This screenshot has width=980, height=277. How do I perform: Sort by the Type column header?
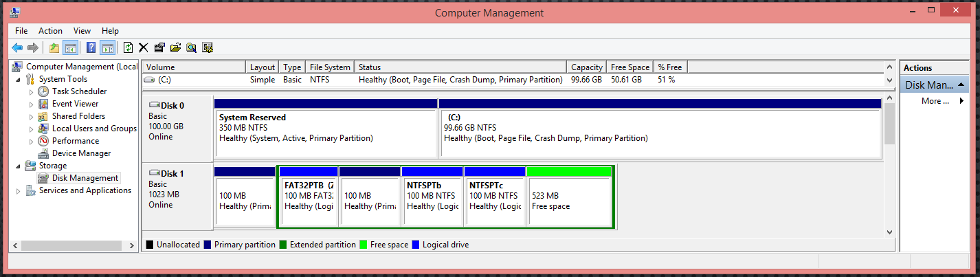click(x=292, y=67)
